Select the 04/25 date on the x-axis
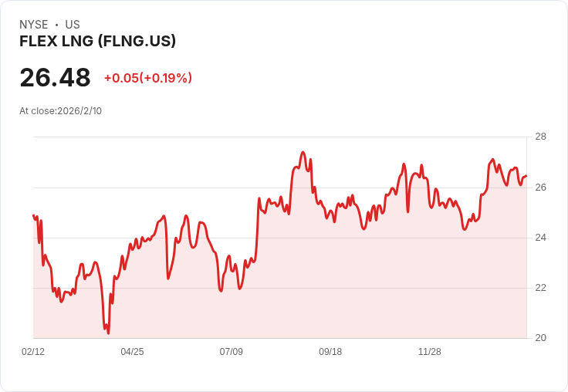 pos(132,351)
